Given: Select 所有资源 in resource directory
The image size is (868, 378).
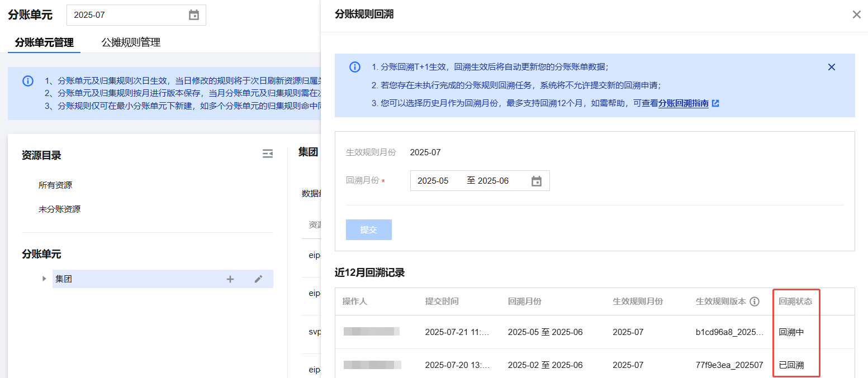Looking at the screenshot, I should tap(55, 185).
